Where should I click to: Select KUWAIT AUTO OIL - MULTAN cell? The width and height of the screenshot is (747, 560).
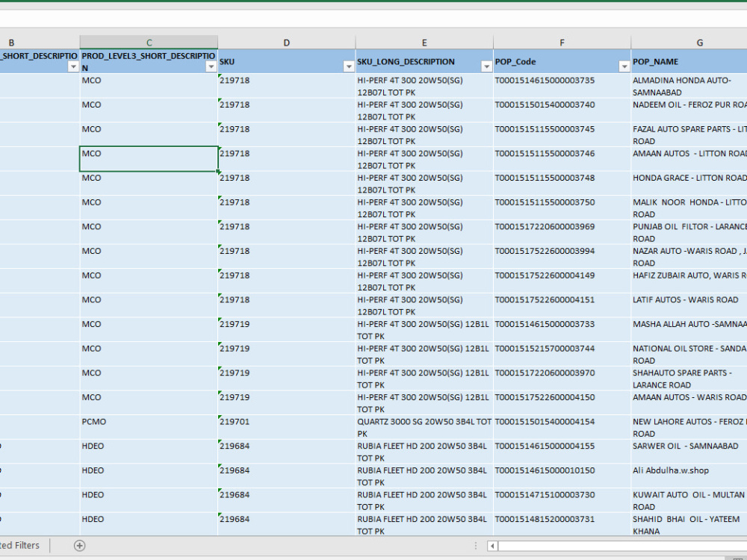click(x=689, y=500)
